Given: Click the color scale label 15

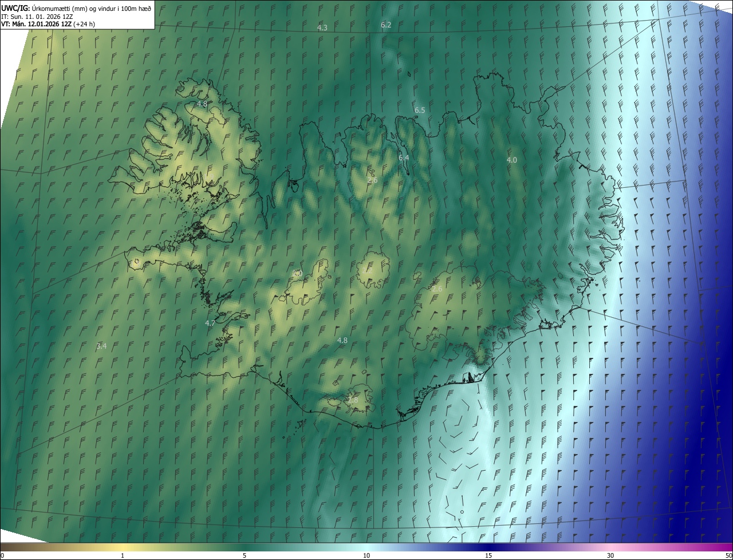Looking at the screenshot, I should pos(488,555).
